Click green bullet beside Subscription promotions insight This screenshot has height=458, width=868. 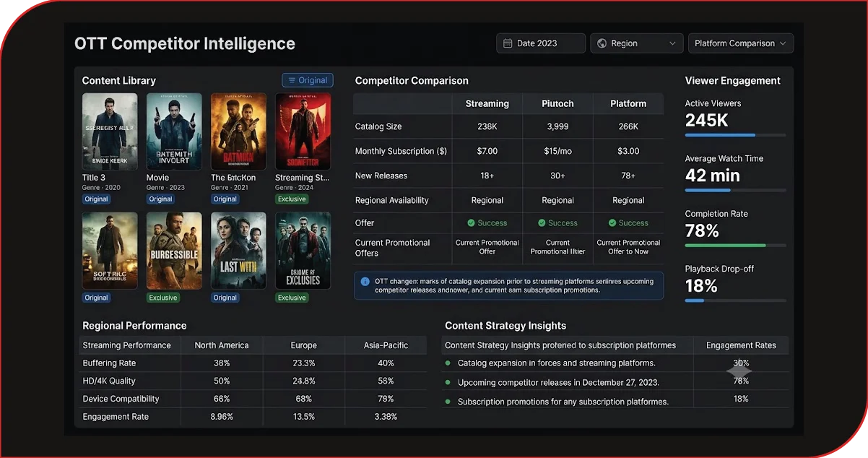pyautogui.click(x=448, y=401)
